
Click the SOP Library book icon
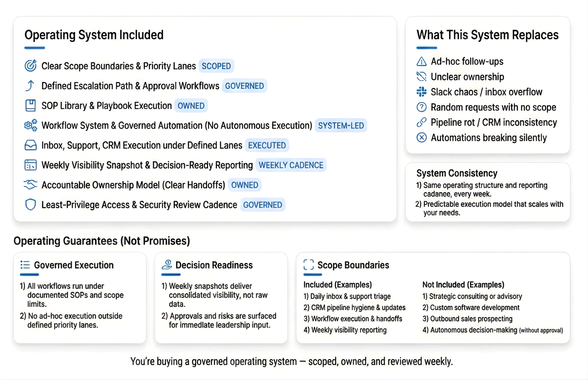pos(31,105)
